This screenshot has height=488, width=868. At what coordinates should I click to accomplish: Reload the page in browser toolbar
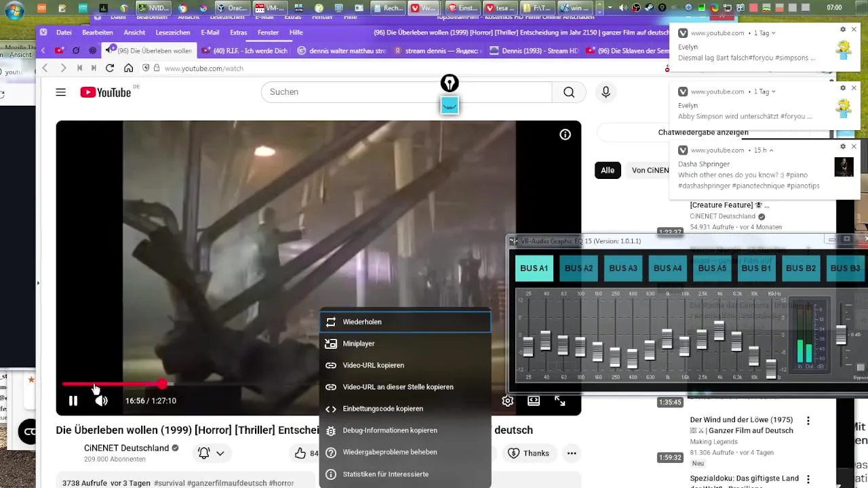tap(110, 68)
